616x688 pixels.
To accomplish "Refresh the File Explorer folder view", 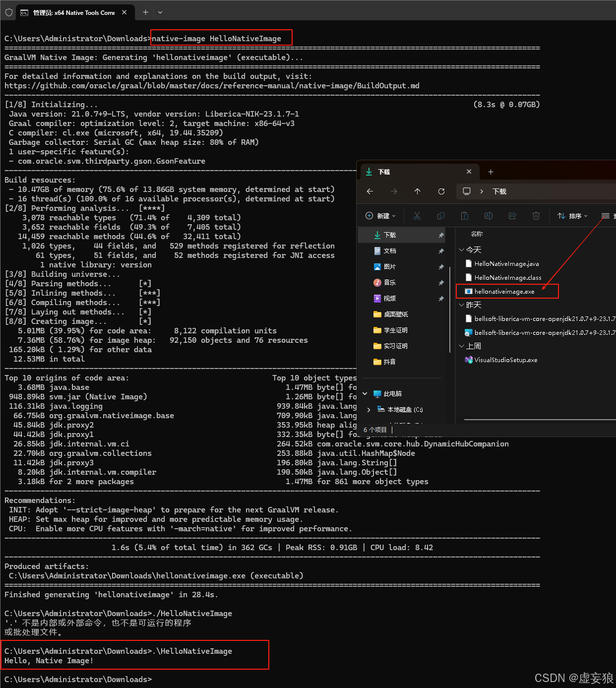I will click(441, 191).
